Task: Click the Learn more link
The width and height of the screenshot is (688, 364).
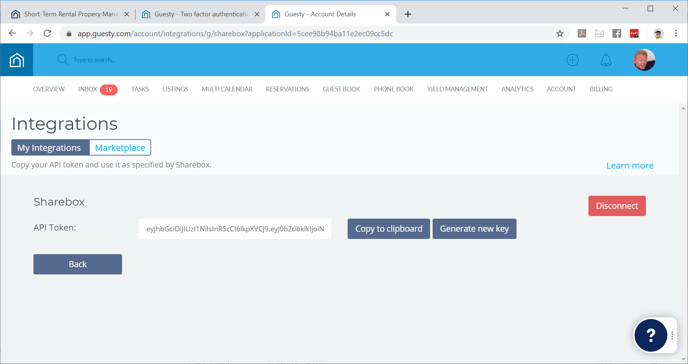Action: pos(630,166)
